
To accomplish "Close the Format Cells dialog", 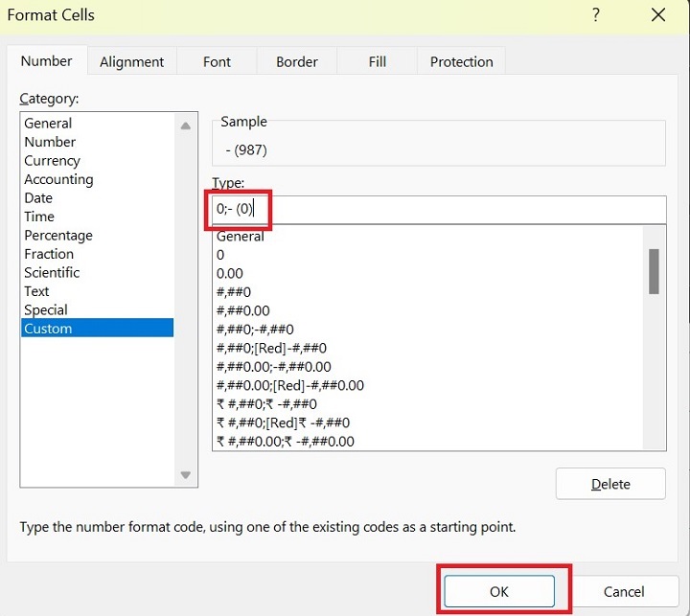I will click(657, 15).
